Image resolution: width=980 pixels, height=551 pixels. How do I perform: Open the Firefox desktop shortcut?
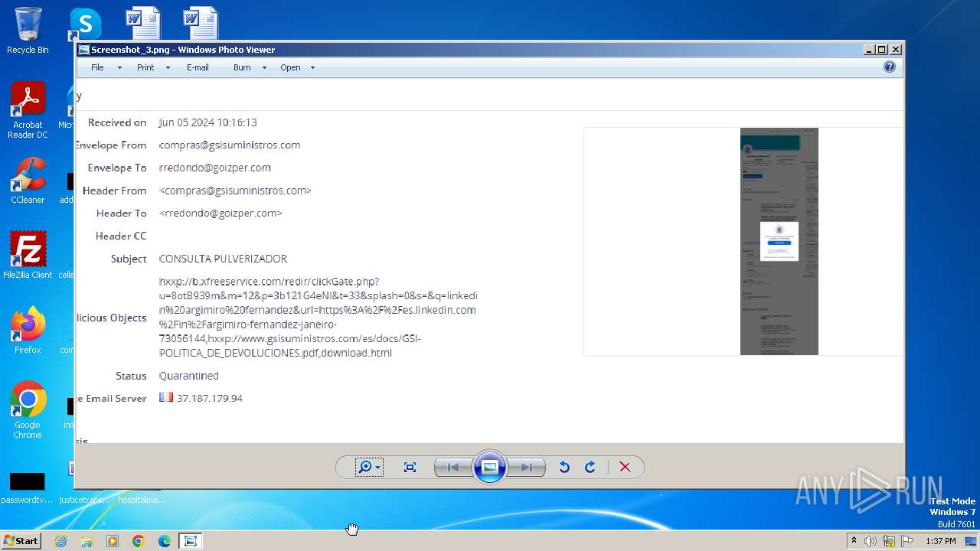coord(28,330)
